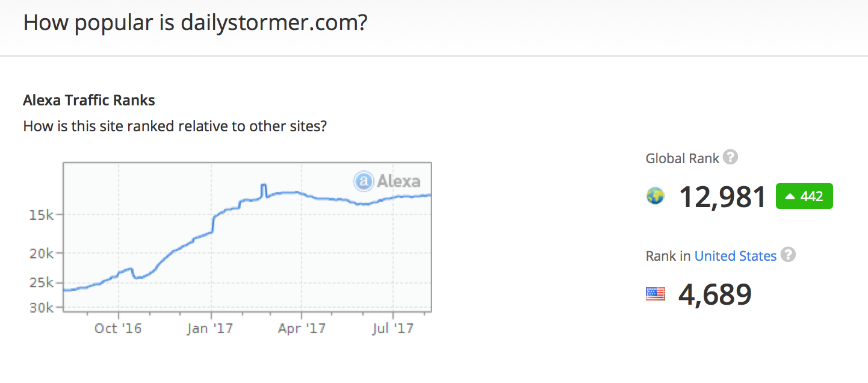Click the 25k y-axis label
868x383 pixels.
tap(43, 283)
